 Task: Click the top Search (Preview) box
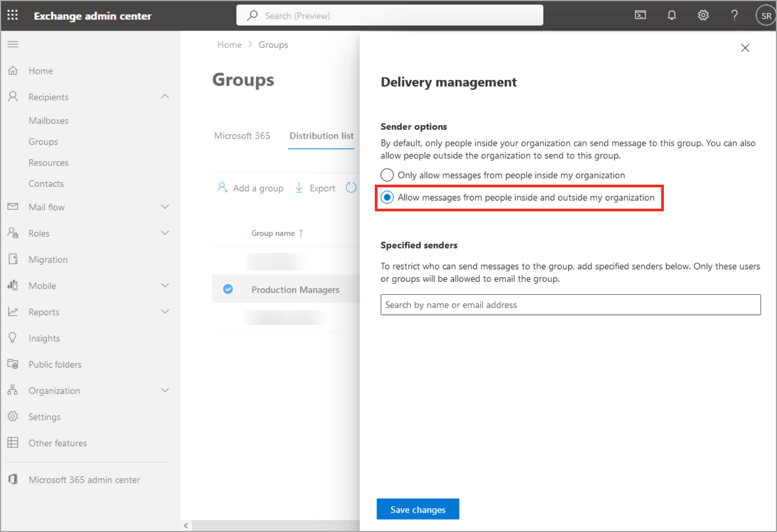[x=390, y=15]
